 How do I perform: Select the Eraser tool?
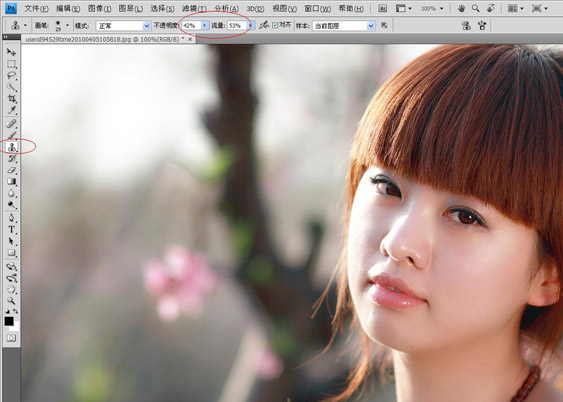[x=11, y=170]
